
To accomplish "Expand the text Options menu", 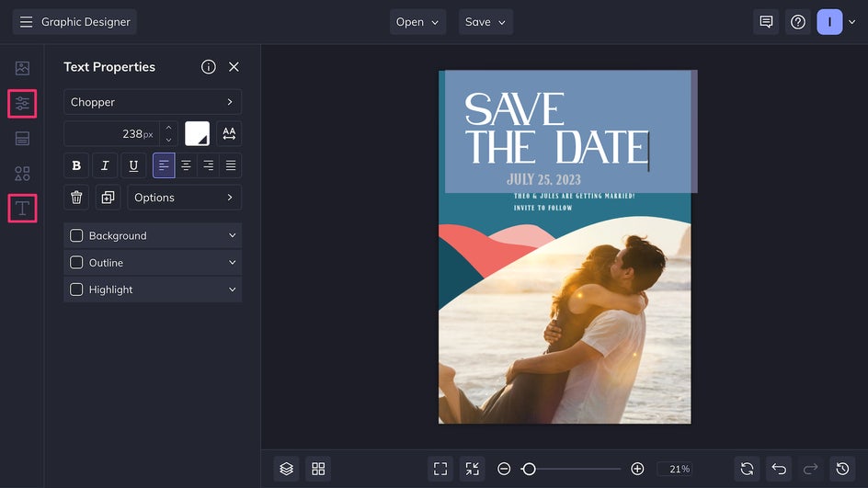I will (x=184, y=198).
